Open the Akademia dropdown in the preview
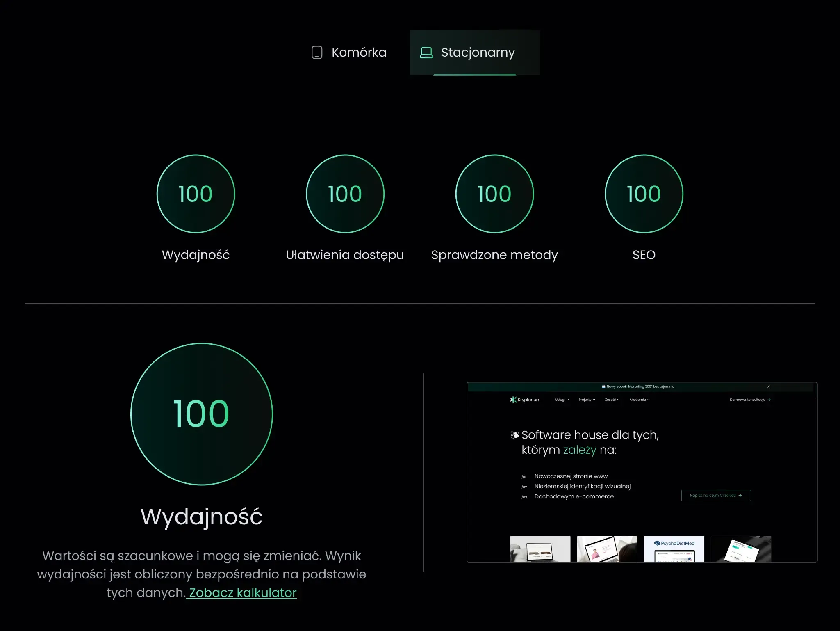Viewport: 840px width, 631px height. pos(639,400)
